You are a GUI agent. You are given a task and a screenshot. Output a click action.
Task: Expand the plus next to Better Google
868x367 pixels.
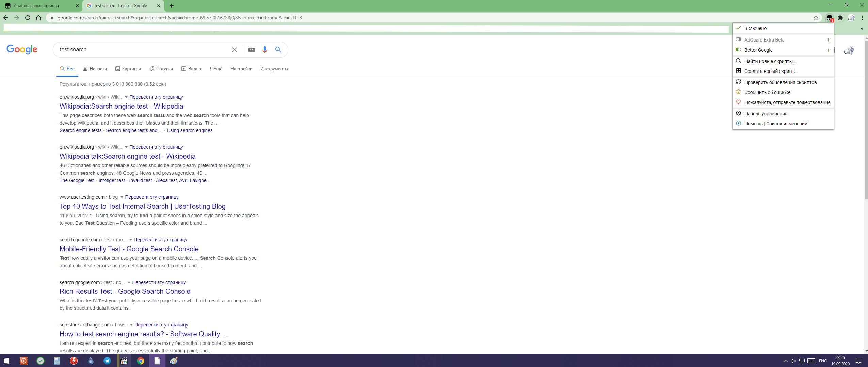(828, 50)
